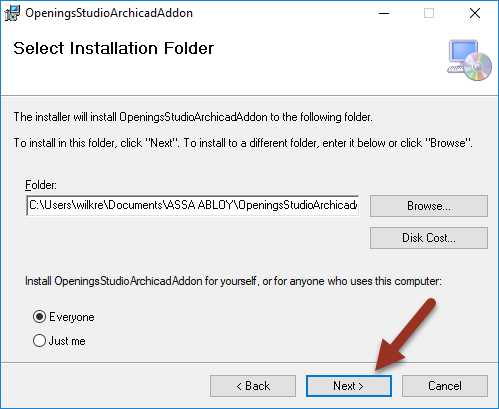
Task: Open the Browse... folder picker
Action: click(x=429, y=206)
